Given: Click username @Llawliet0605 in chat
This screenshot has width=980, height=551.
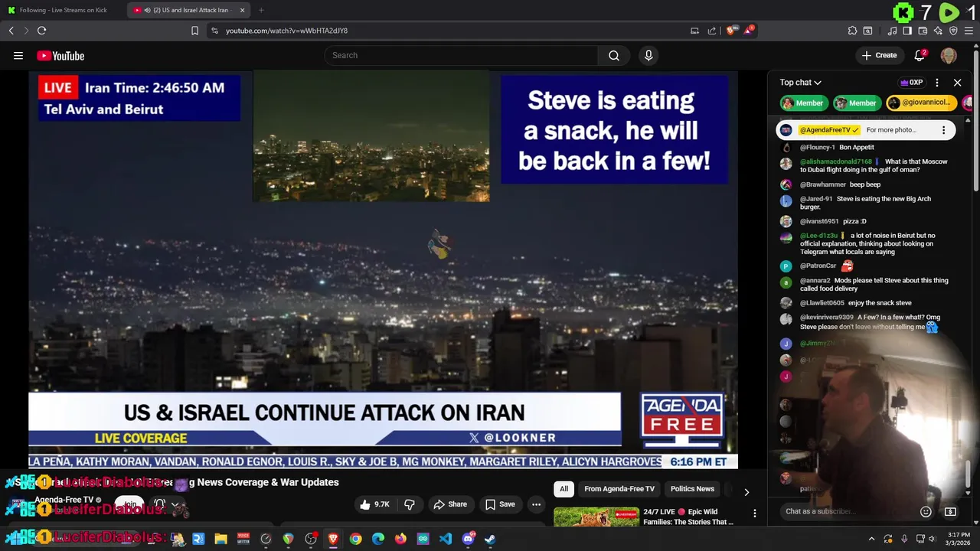Looking at the screenshot, I should (823, 303).
